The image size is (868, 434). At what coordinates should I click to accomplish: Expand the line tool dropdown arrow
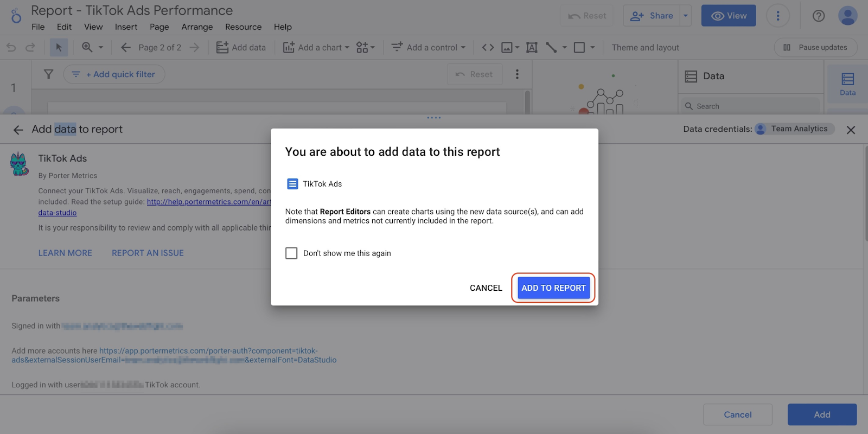564,48
